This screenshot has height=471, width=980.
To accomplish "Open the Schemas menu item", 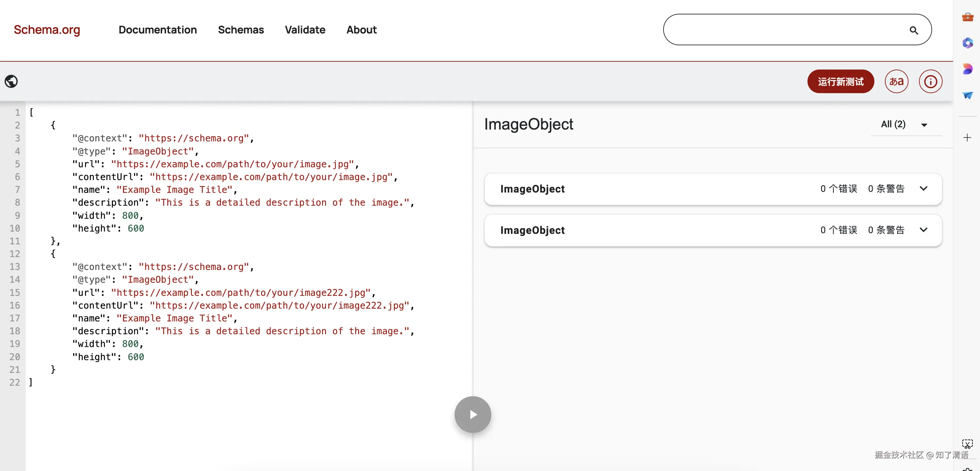I will tap(241, 30).
